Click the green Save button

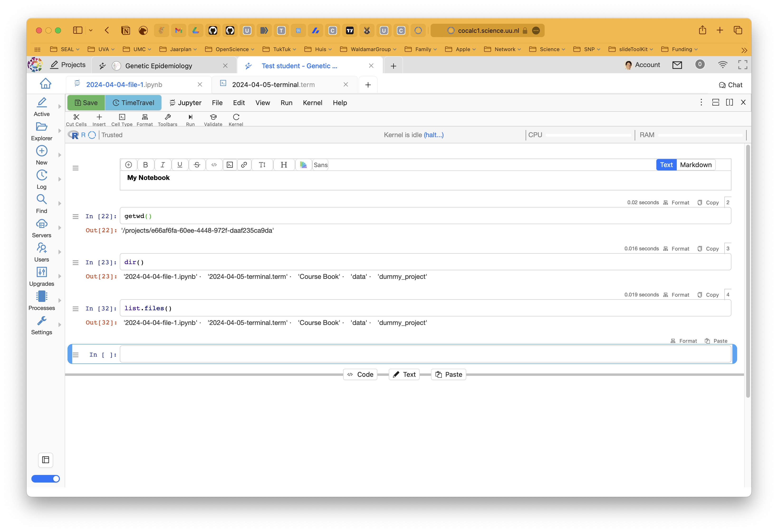tap(86, 103)
